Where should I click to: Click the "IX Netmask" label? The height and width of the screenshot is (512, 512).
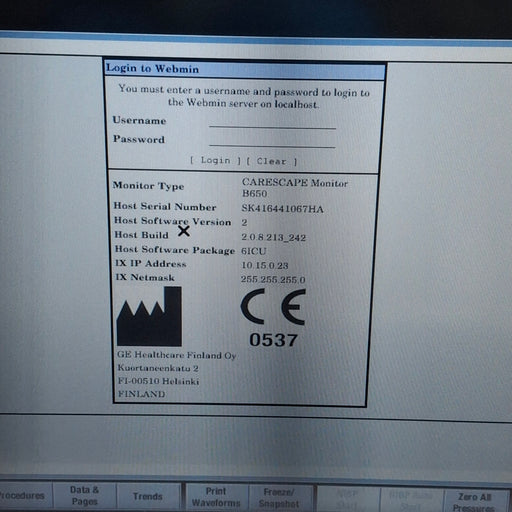pos(145,277)
